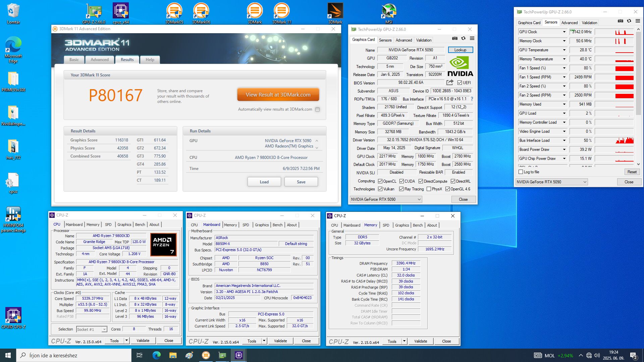Open Tools dropdown arrow in CPU-Z Mainboard window
Image resolution: width=644 pixels, height=362 pixels.
click(x=264, y=341)
